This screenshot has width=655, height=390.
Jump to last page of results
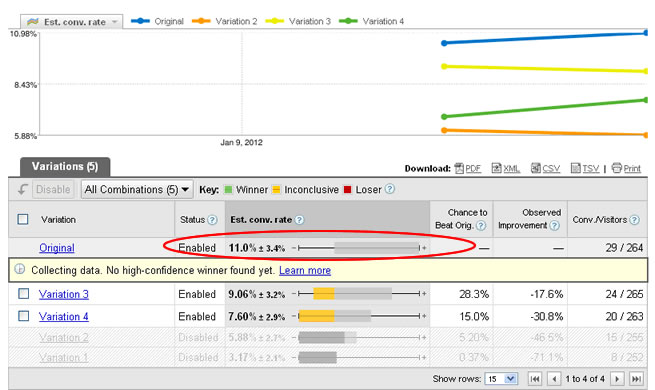tap(636, 379)
